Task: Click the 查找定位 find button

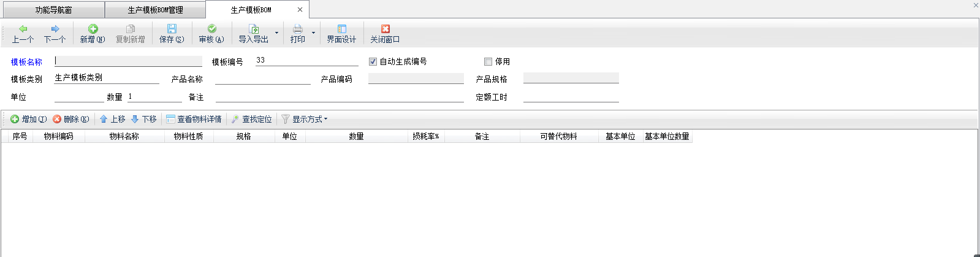Action: [x=251, y=119]
